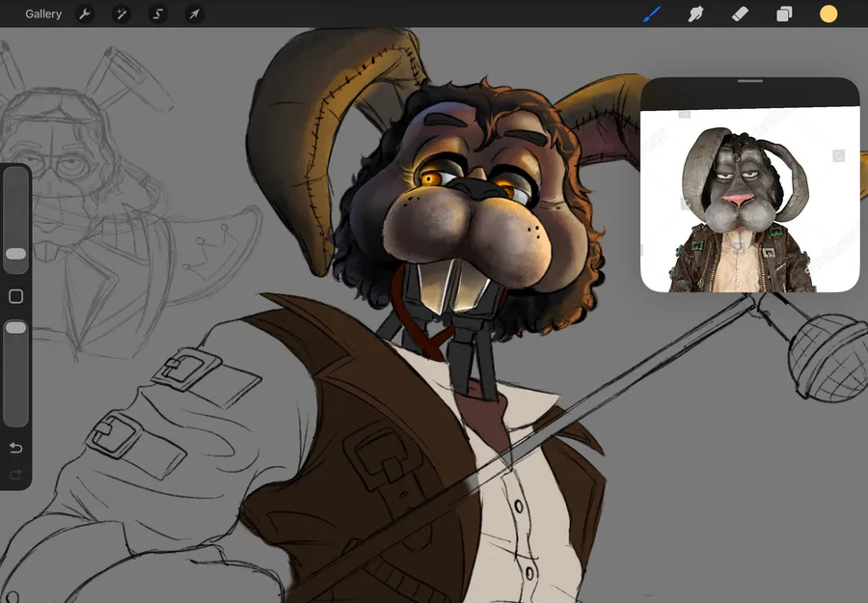Screen dimensions: 868x603
Task: Open the Layers panel
Action: tap(784, 14)
